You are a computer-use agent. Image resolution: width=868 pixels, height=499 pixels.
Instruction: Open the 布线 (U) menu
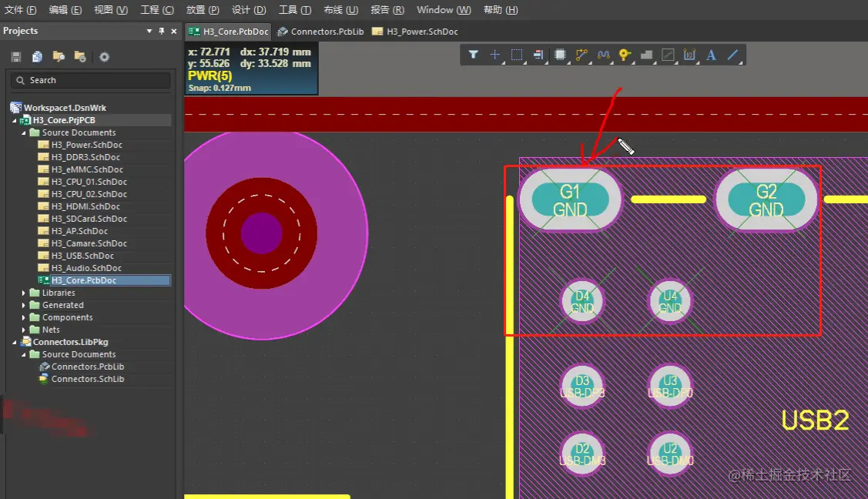click(x=340, y=10)
